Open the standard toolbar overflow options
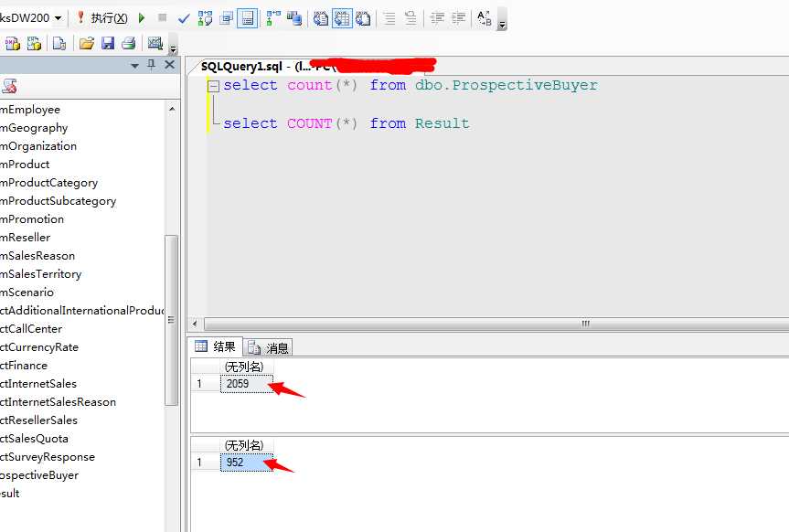Screen dimensions: 789x532 173,45
